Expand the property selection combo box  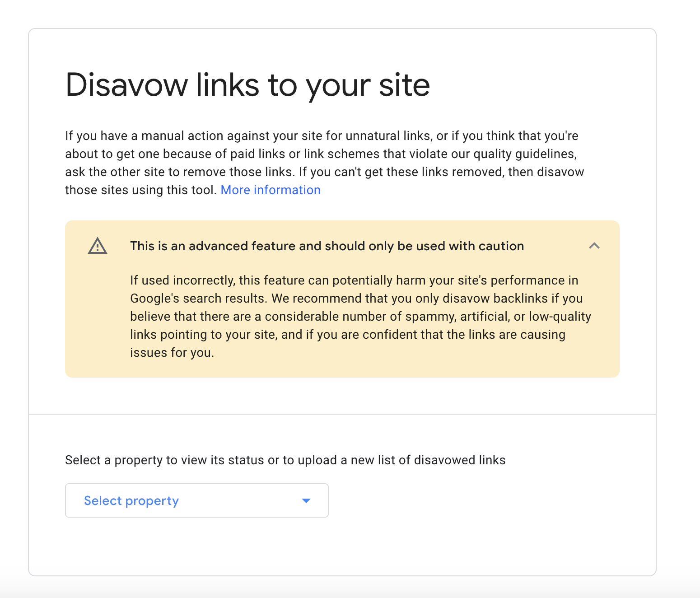pyautogui.click(x=196, y=500)
